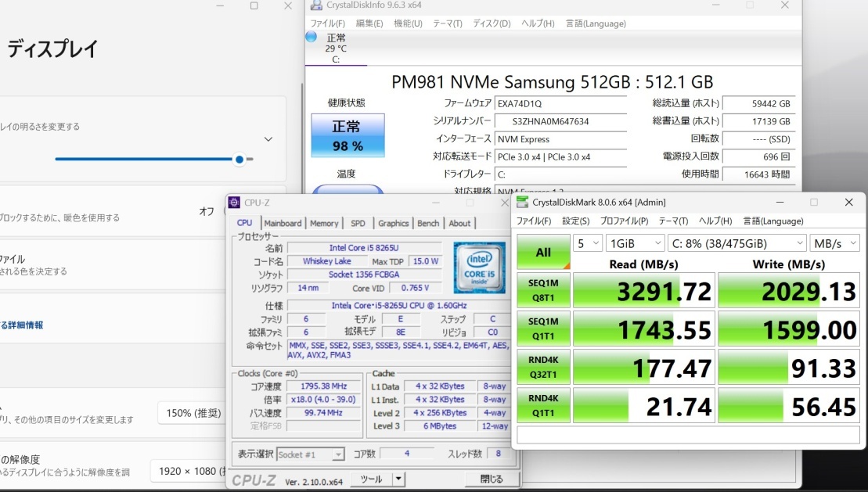Click the total host reads 59442 GB value
Image resolution: width=868 pixels, height=492 pixels.
(x=758, y=103)
